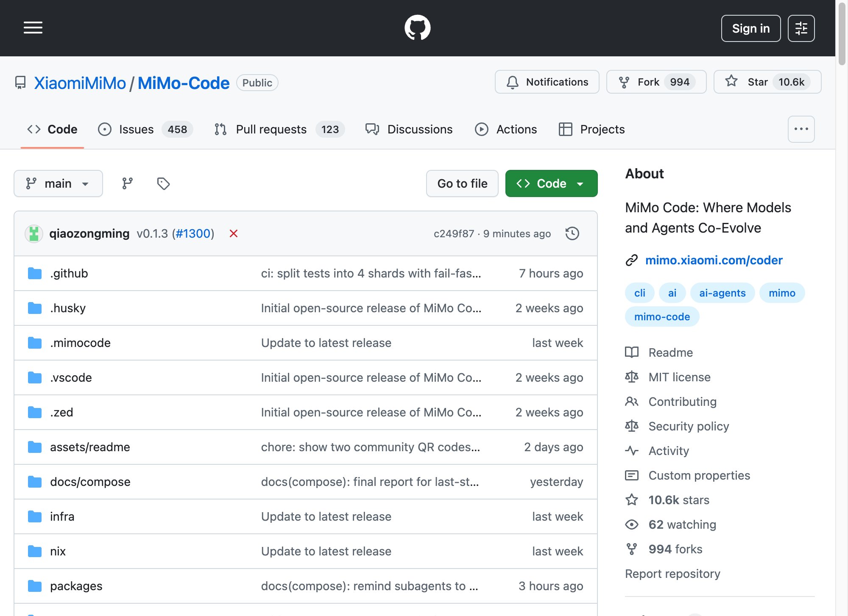Click the link icon beside mimo.xiaomi.com/coder
This screenshot has width=848, height=616.
tap(632, 260)
